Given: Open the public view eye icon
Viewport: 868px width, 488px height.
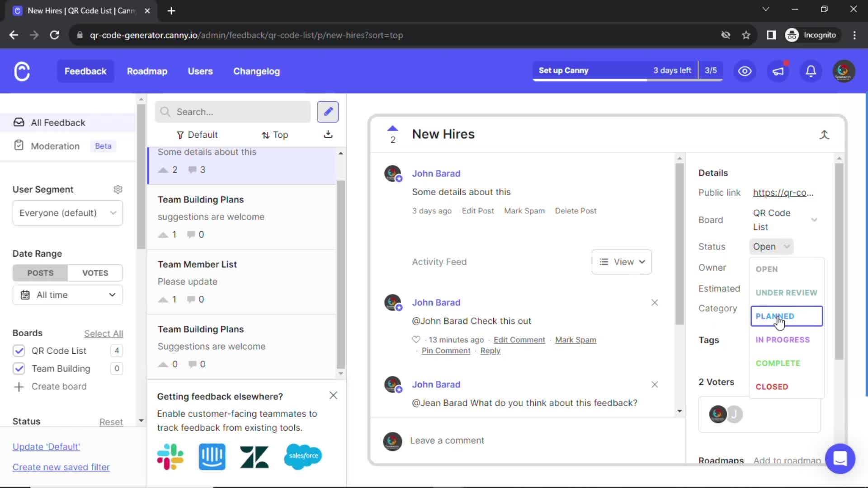Looking at the screenshot, I should (x=745, y=71).
